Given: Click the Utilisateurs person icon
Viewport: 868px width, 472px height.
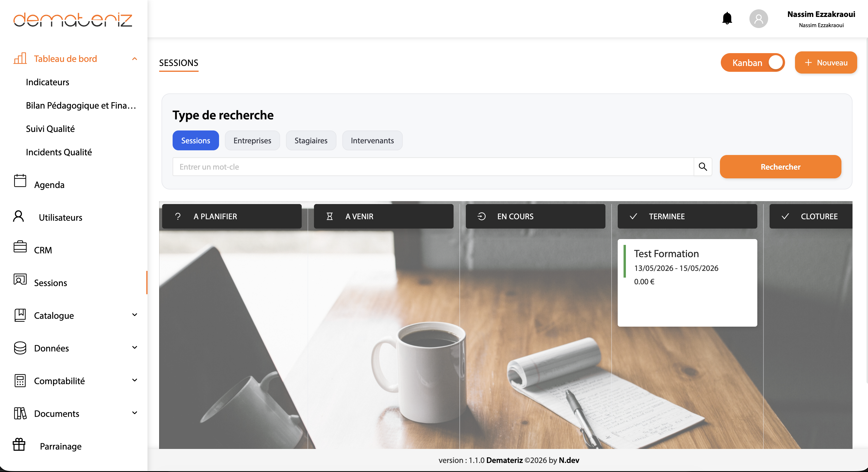Looking at the screenshot, I should 18,216.
